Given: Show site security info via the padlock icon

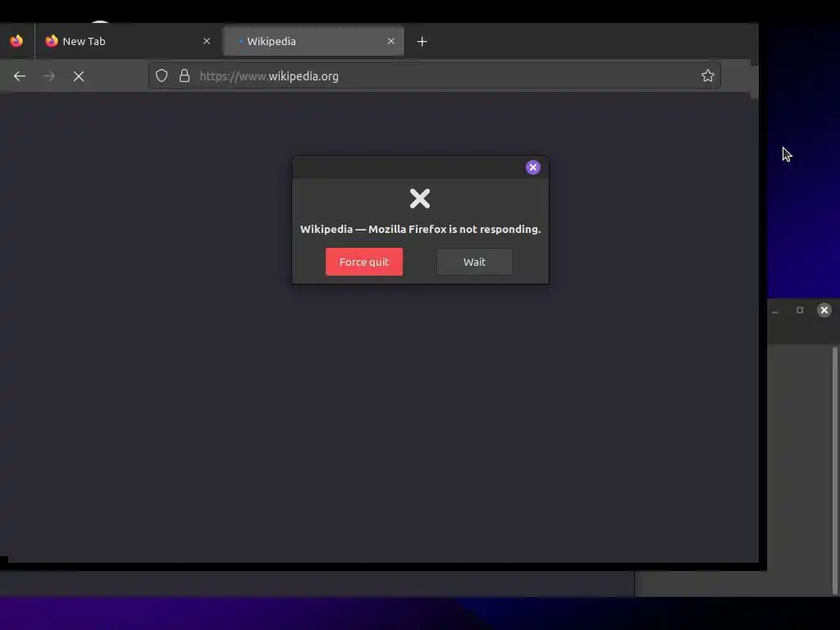Looking at the screenshot, I should click(185, 75).
